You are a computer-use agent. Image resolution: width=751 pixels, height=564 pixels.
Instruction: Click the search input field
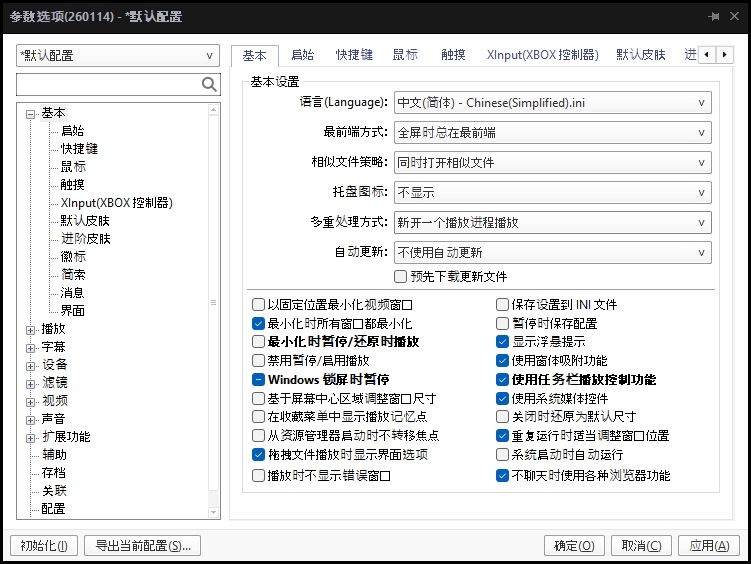tap(108, 85)
